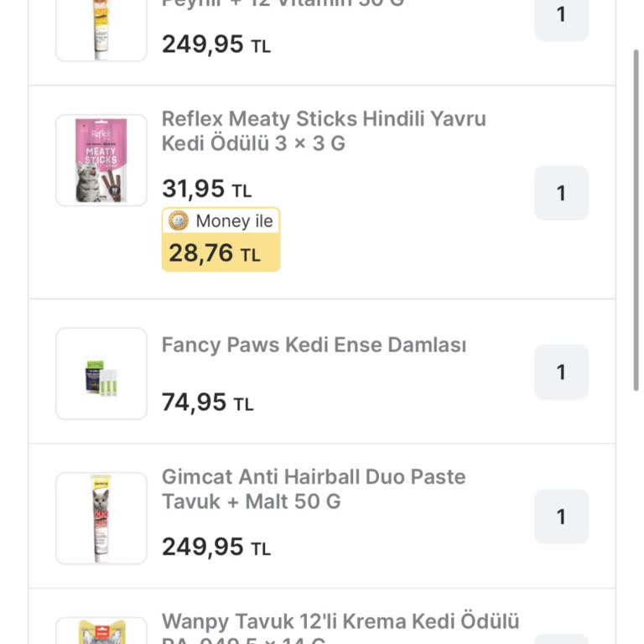Screen dimensions: 644x644
Task: Open Wanpy Tavuk 12'li Krema title
Action: [340, 622]
